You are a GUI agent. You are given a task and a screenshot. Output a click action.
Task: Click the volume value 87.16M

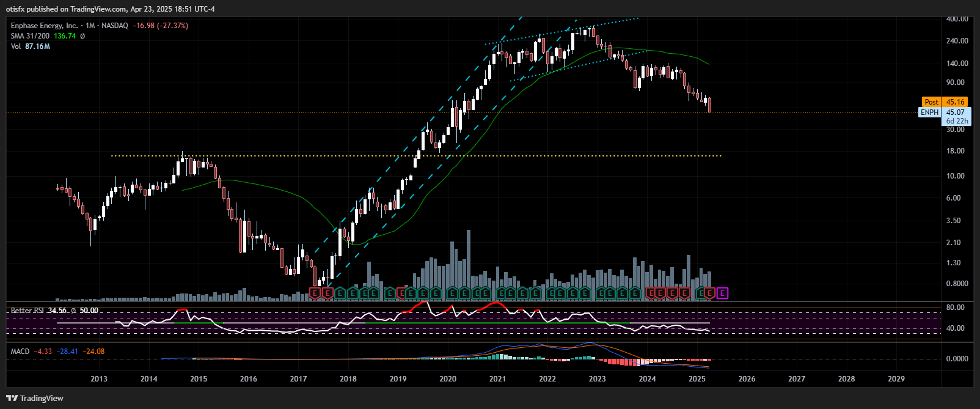[x=37, y=46]
